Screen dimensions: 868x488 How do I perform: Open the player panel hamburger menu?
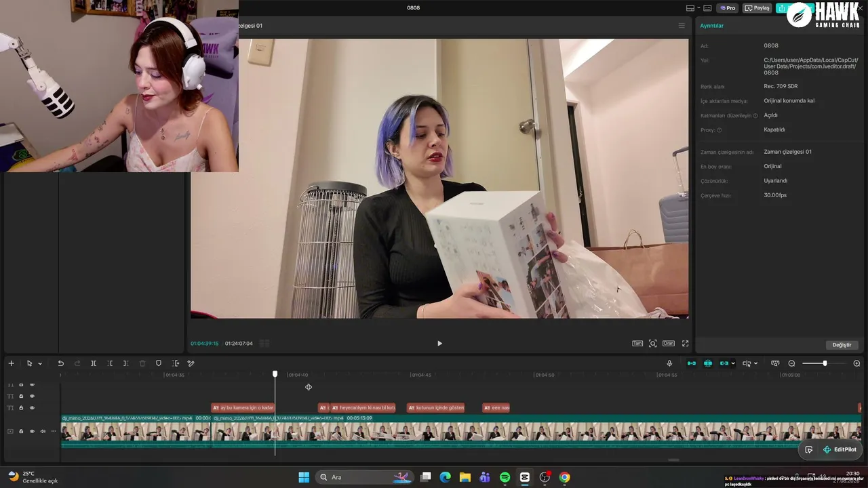[682, 26]
